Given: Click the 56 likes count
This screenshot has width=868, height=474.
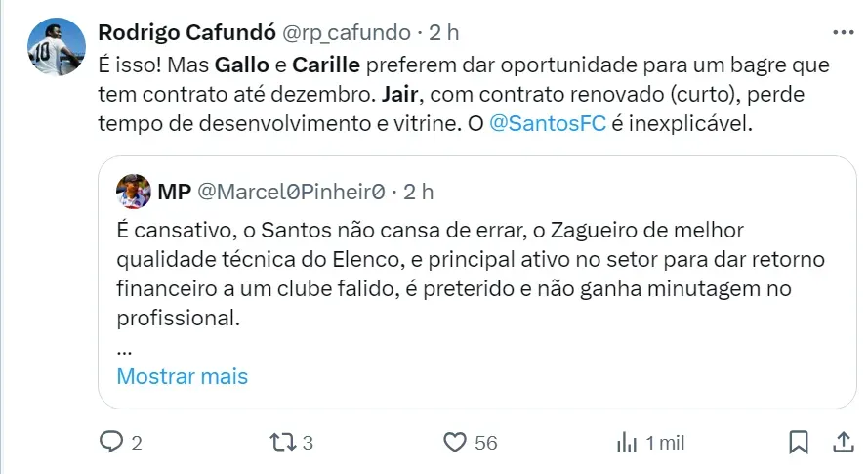Looking at the screenshot, I should [485, 443].
